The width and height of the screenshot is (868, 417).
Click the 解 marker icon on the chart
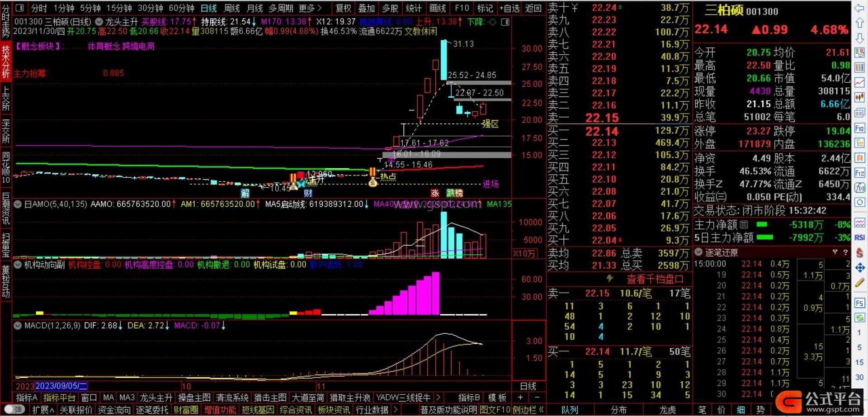[245, 193]
